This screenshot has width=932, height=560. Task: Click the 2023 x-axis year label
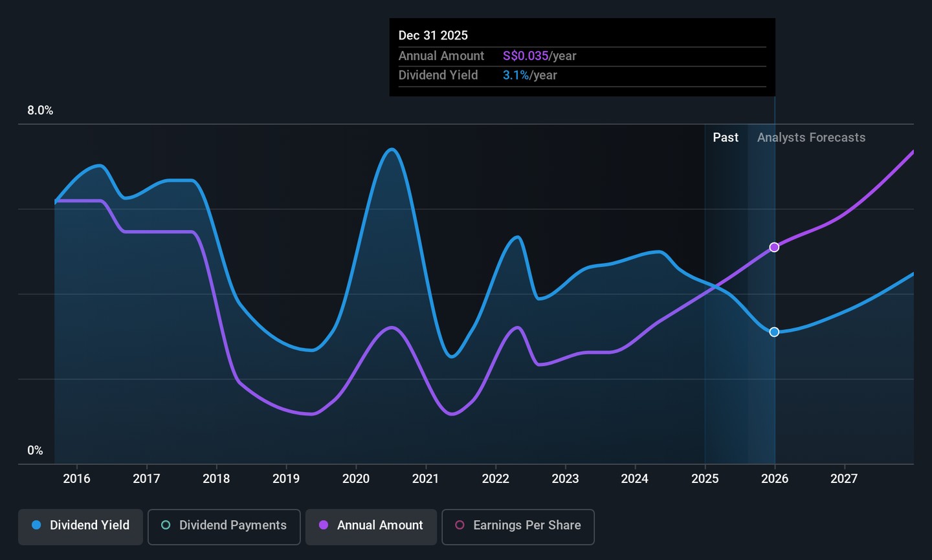(x=565, y=479)
